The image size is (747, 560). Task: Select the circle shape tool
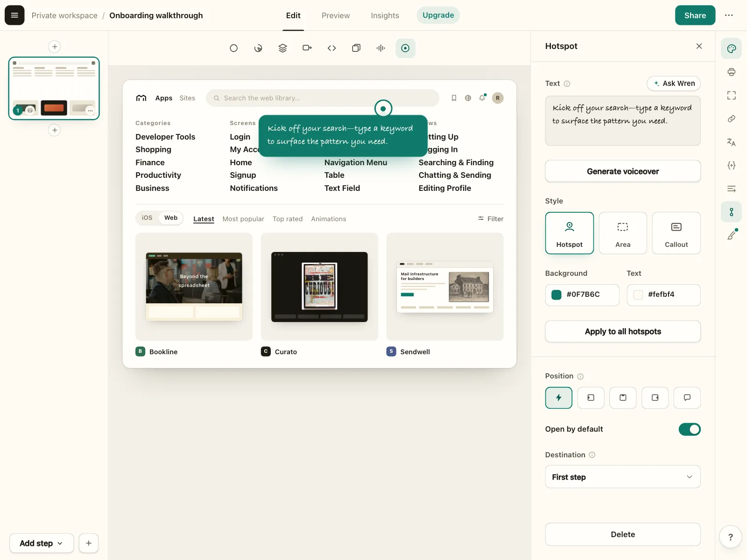pos(234,48)
